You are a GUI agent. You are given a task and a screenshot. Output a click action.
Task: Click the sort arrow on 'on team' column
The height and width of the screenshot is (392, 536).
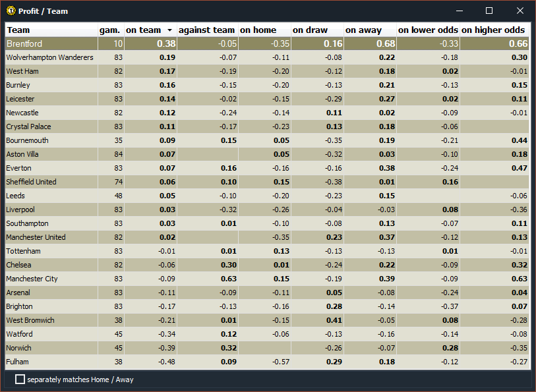pyautogui.click(x=169, y=30)
